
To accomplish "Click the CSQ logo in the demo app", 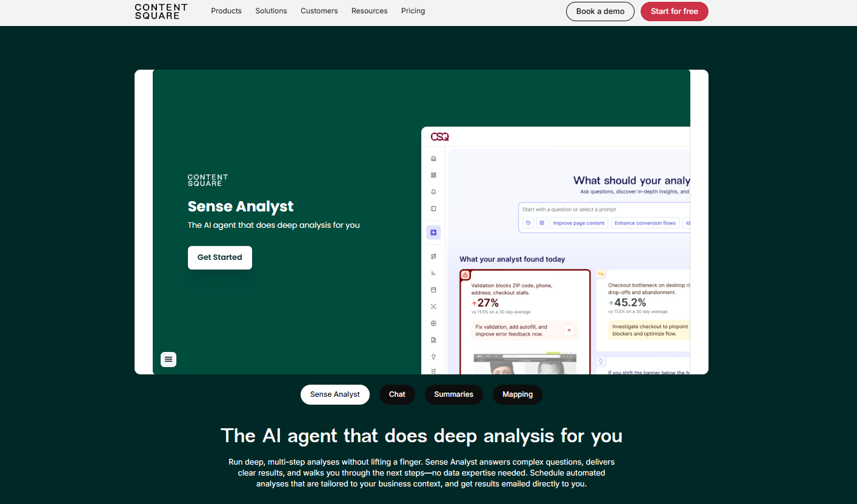I will 439,137.
